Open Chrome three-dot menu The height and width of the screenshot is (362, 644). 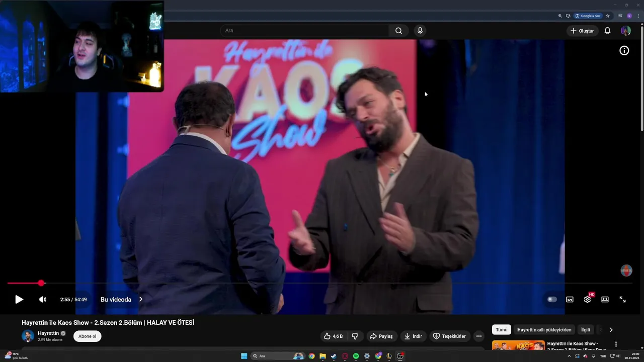pyautogui.click(x=637, y=16)
